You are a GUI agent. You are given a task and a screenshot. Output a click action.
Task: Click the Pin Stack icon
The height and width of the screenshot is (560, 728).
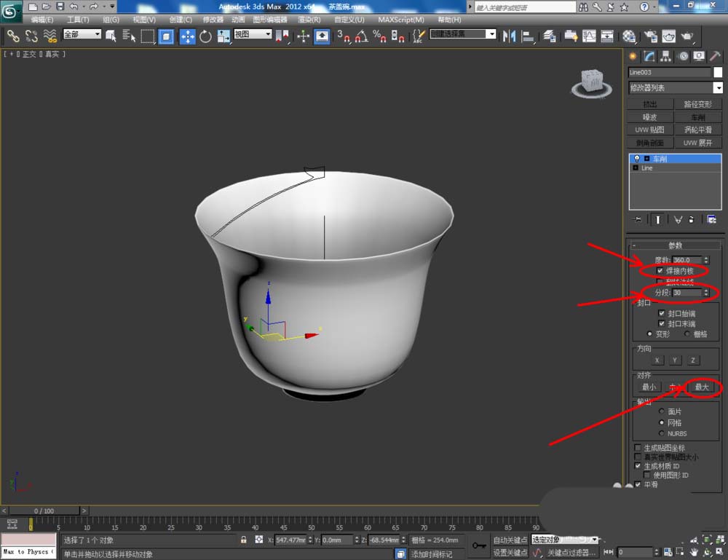[x=638, y=219]
